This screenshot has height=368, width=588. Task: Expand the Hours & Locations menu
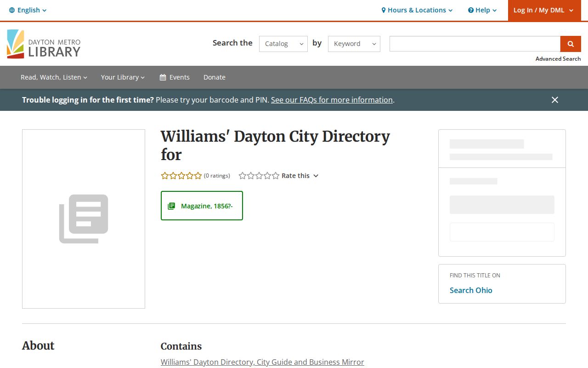tap(417, 10)
